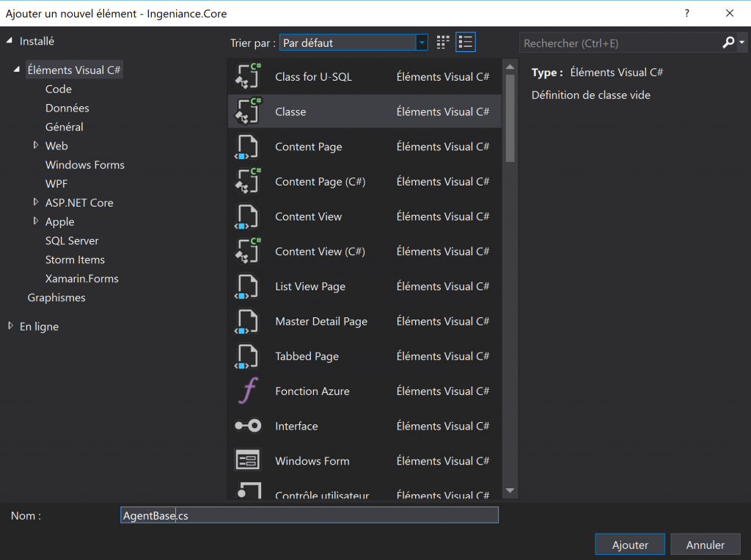Image resolution: width=751 pixels, height=560 pixels.
Task: Expand the ASP.NET Core tree node
Action: point(35,202)
